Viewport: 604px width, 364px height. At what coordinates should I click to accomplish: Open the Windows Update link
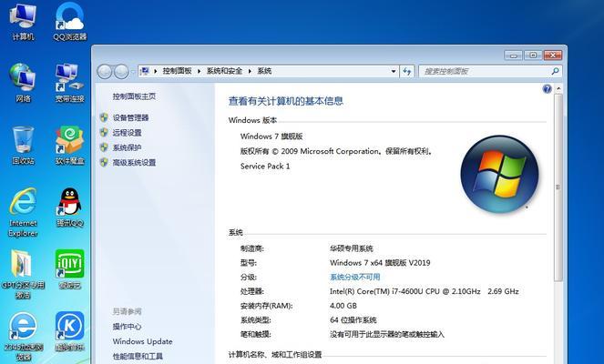(142, 341)
